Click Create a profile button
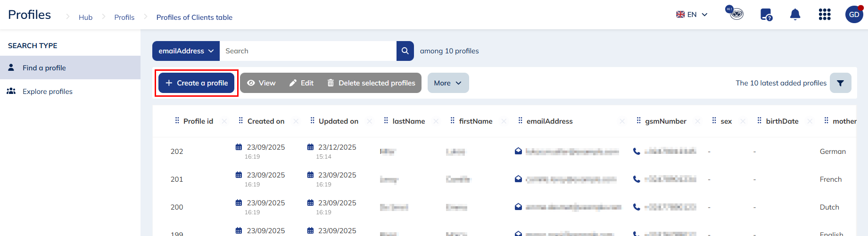The width and height of the screenshot is (868, 236). click(x=196, y=83)
